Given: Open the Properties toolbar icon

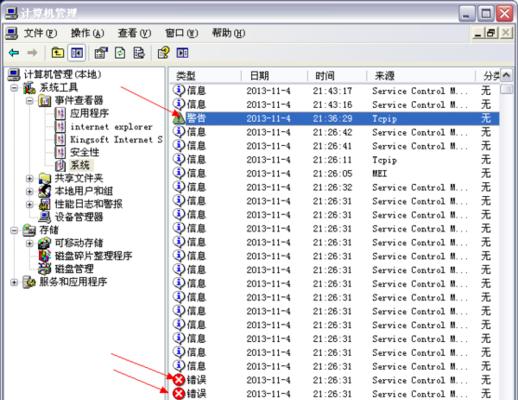Looking at the screenshot, I should pos(101,53).
